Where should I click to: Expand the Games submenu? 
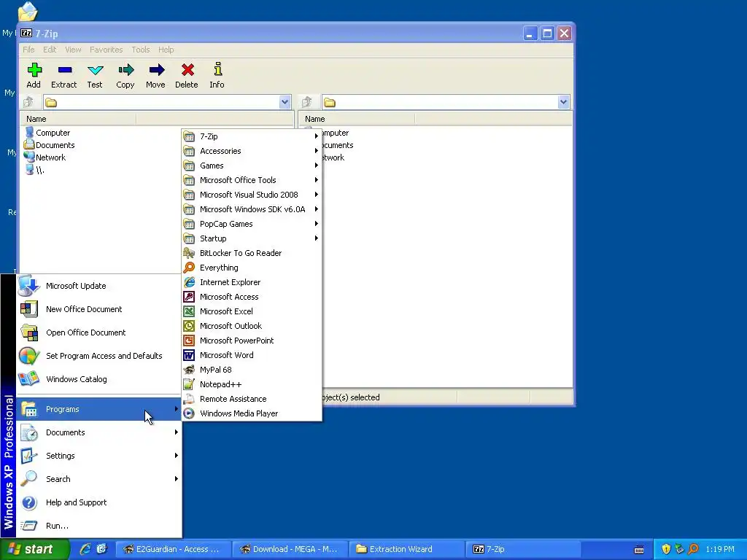(x=252, y=166)
